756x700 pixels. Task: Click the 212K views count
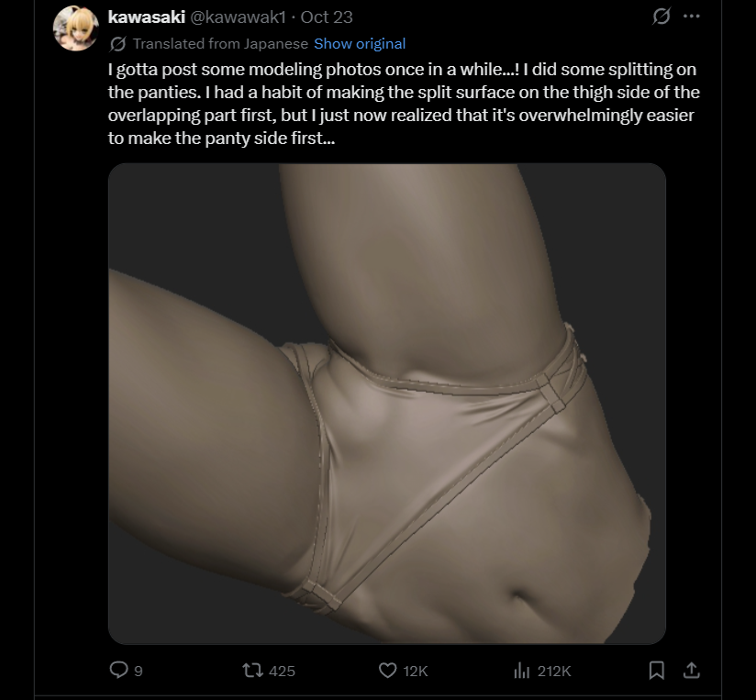click(554, 671)
